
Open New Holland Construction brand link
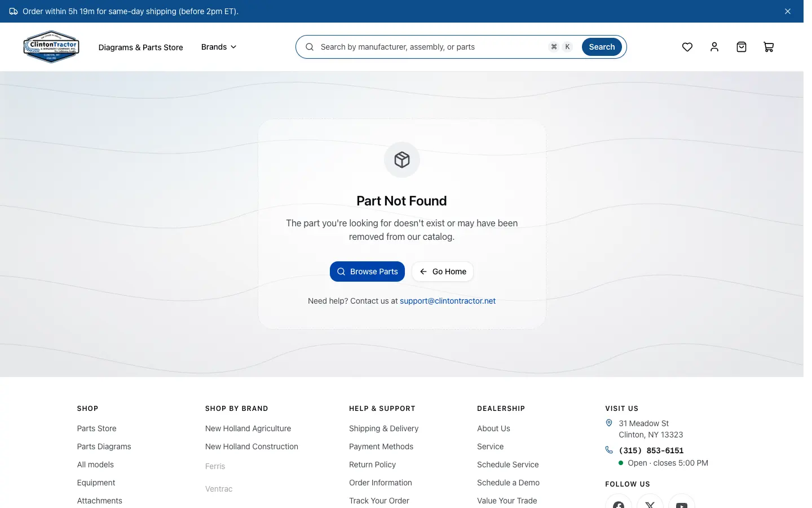click(251, 446)
